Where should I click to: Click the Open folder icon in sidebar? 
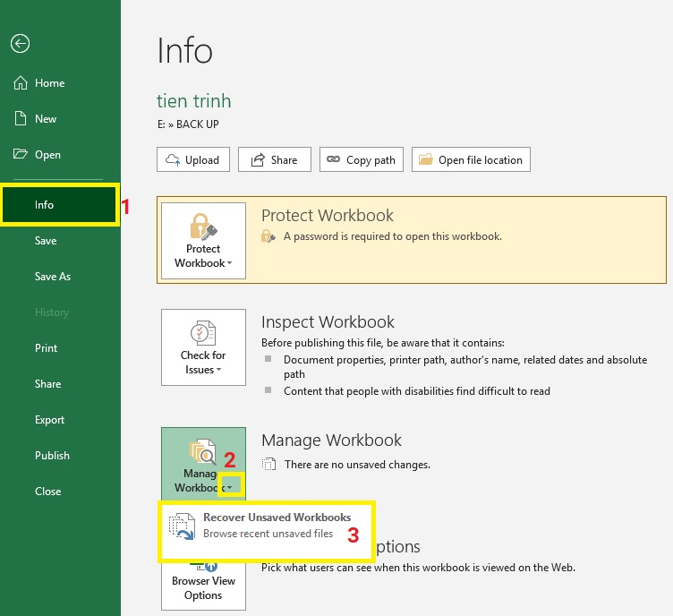click(21, 154)
